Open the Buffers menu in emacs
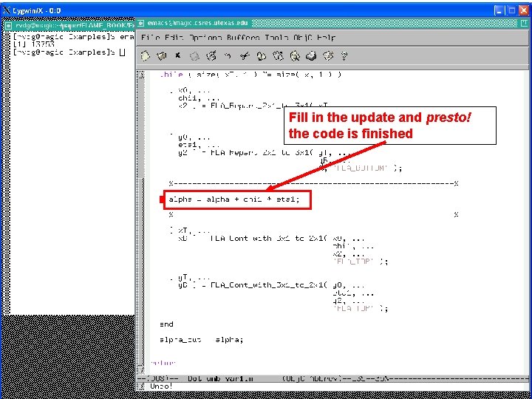This screenshot has height=399, width=532. coord(243,38)
